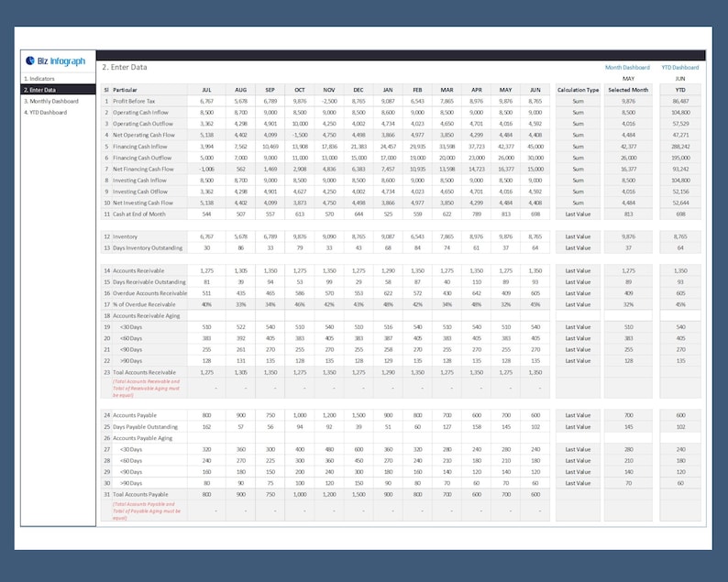Select the 2. Enter Data sidebar item

[x=58, y=90]
